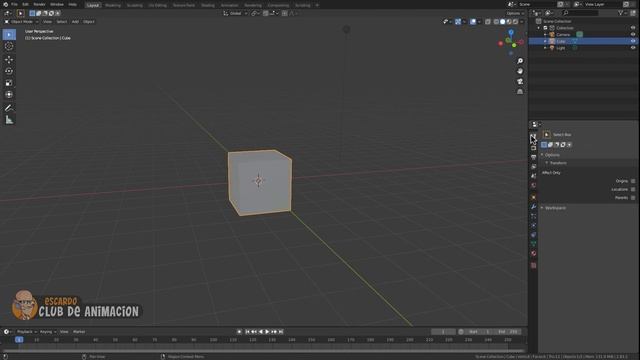
Task: Select the Rotate tool
Action: click(x=9, y=71)
